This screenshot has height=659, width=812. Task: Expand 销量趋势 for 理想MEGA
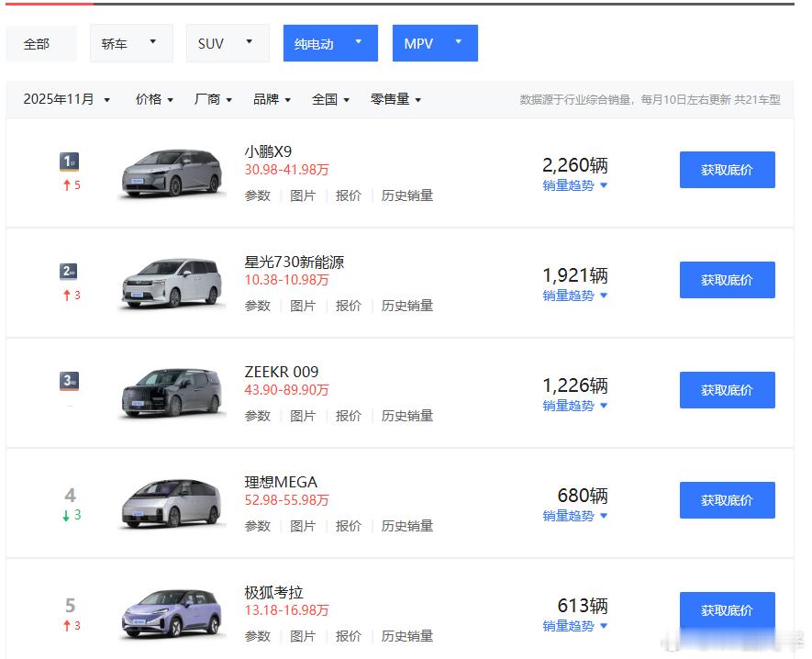(574, 516)
